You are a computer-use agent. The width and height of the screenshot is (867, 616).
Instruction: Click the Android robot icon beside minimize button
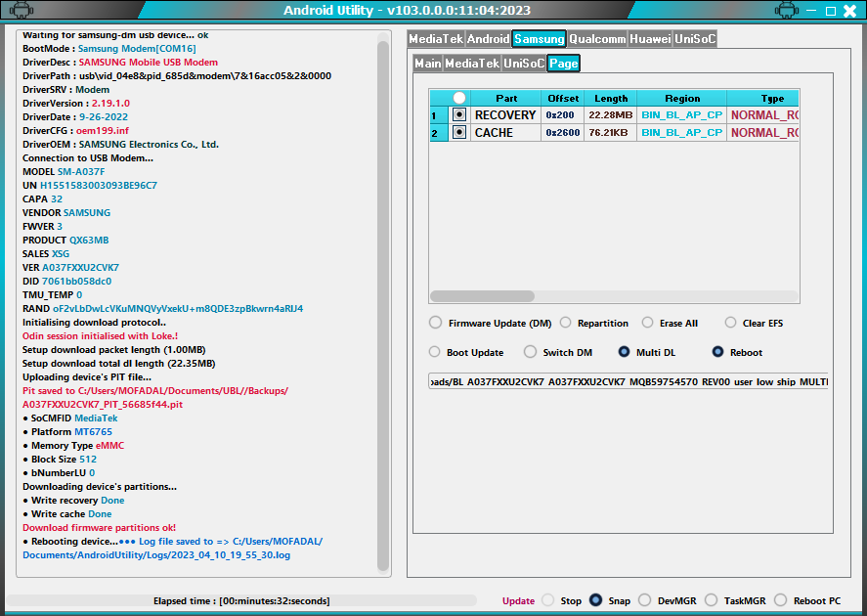pyautogui.click(x=786, y=10)
